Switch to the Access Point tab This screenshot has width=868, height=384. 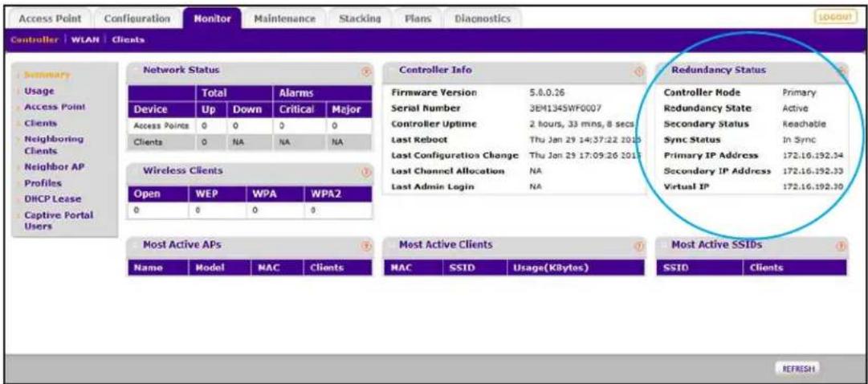click(x=51, y=18)
